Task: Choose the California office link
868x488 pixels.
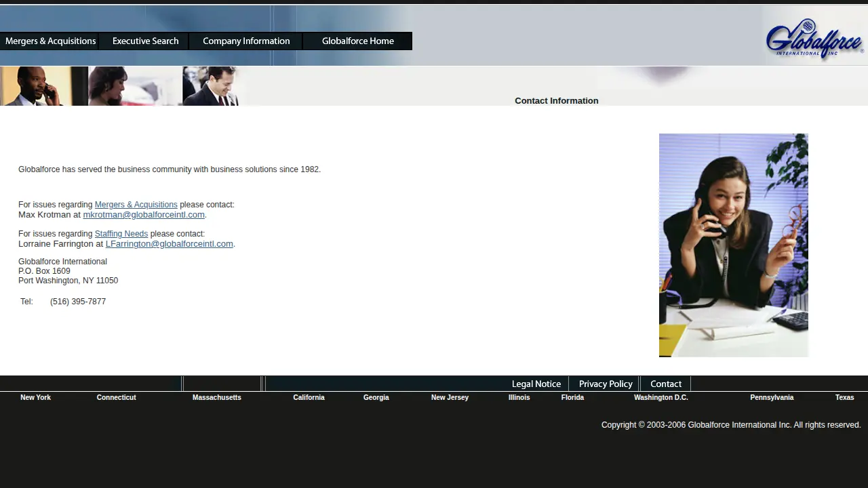Action: pyautogui.click(x=309, y=398)
